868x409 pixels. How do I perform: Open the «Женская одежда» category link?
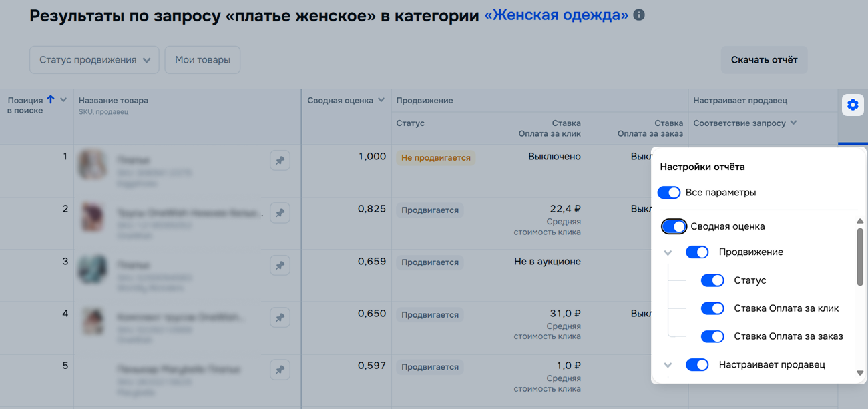(556, 15)
